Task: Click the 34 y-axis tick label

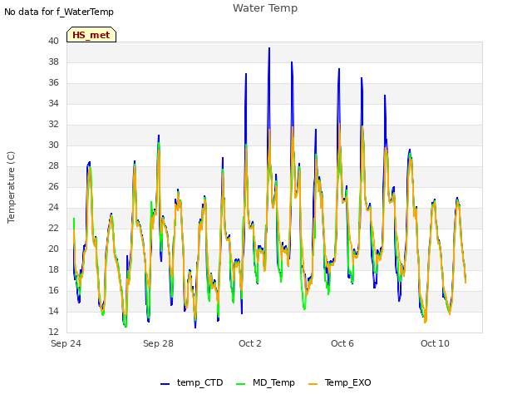Action: pos(53,103)
